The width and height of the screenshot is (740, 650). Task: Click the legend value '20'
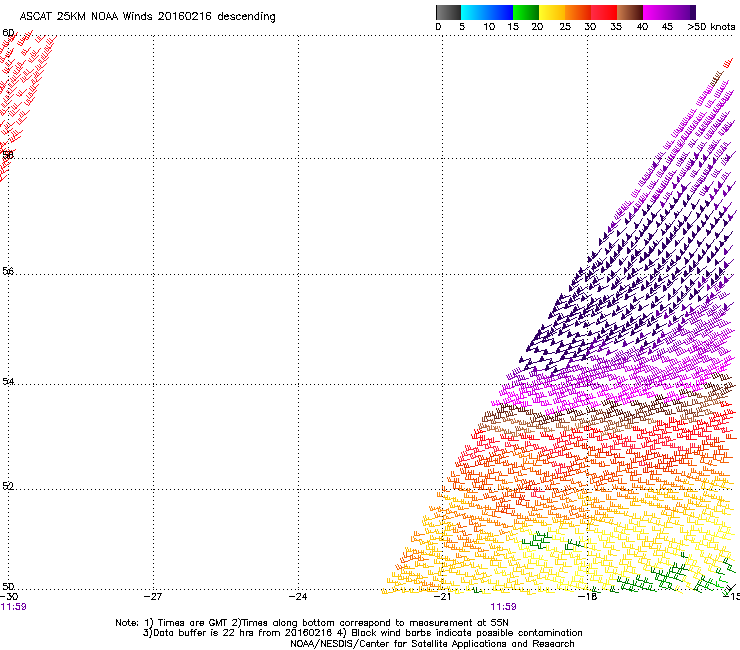537,27
